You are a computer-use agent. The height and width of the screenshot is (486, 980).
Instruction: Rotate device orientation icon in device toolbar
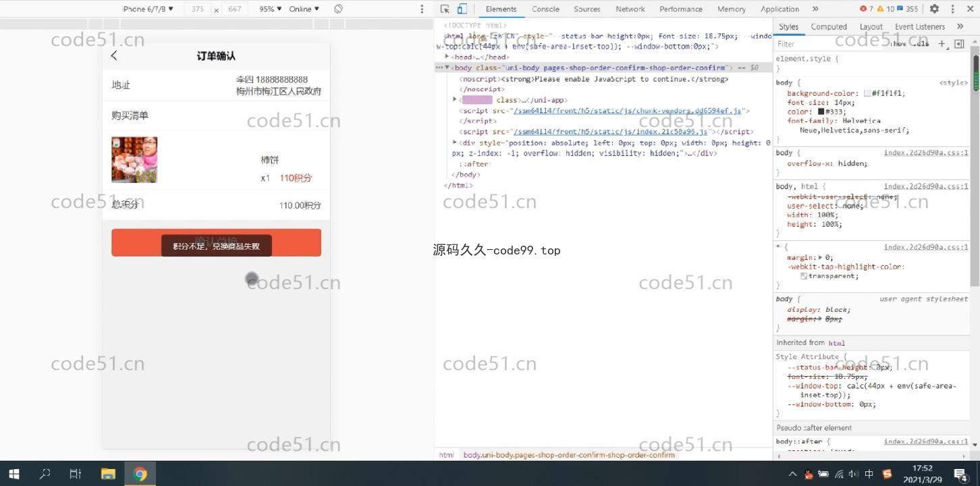(338, 9)
